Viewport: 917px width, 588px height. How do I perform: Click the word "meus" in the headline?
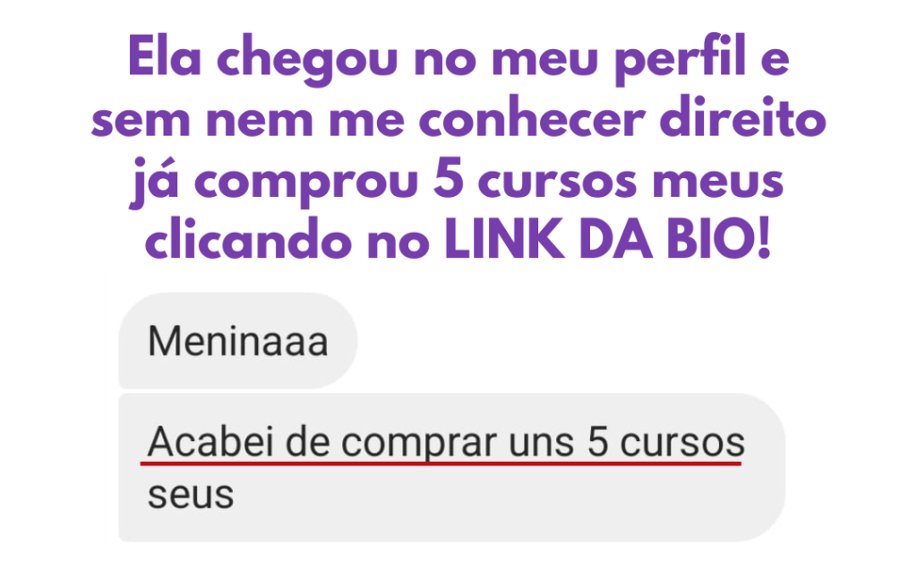[x=717, y=183]
